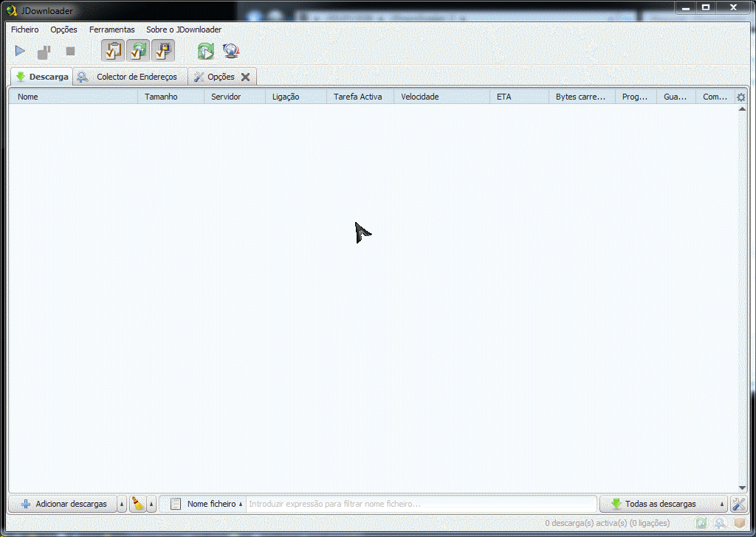
Task: Open the Ficheiro menu
Action: click(25, 30)
